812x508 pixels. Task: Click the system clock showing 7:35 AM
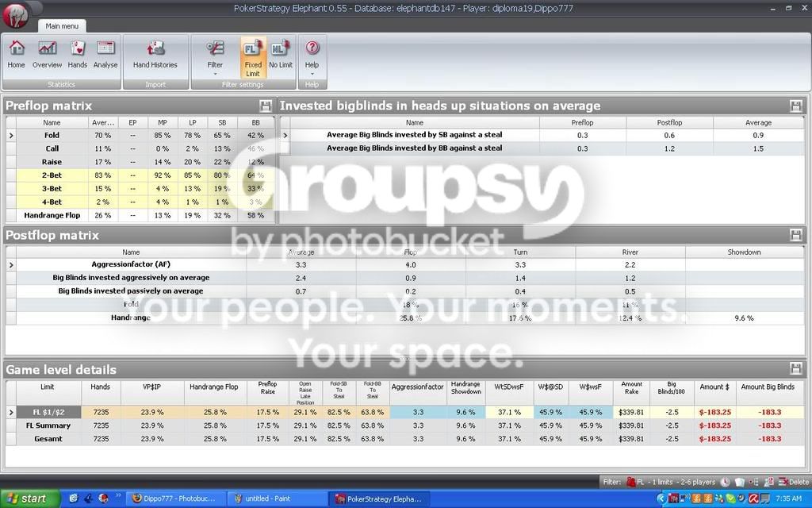(789, 498)
